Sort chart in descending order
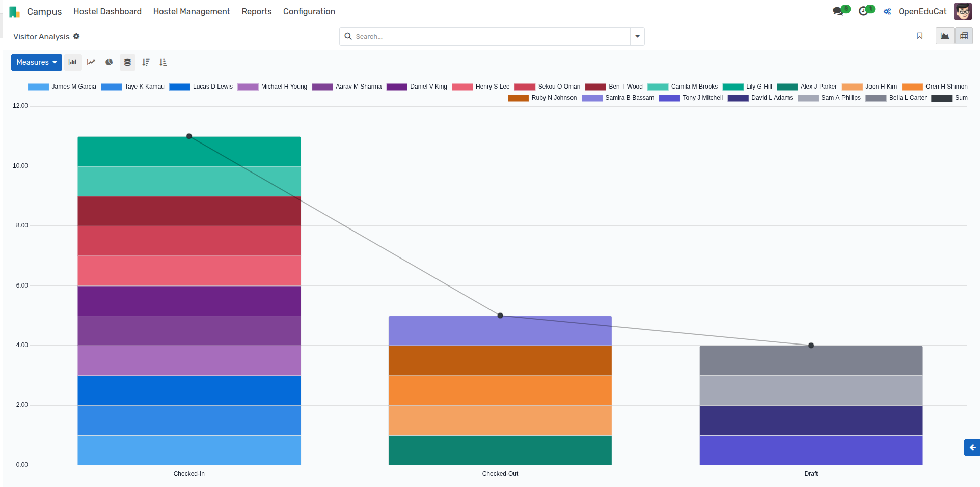Screen dimensions: 980x487 tap(146, 62)
